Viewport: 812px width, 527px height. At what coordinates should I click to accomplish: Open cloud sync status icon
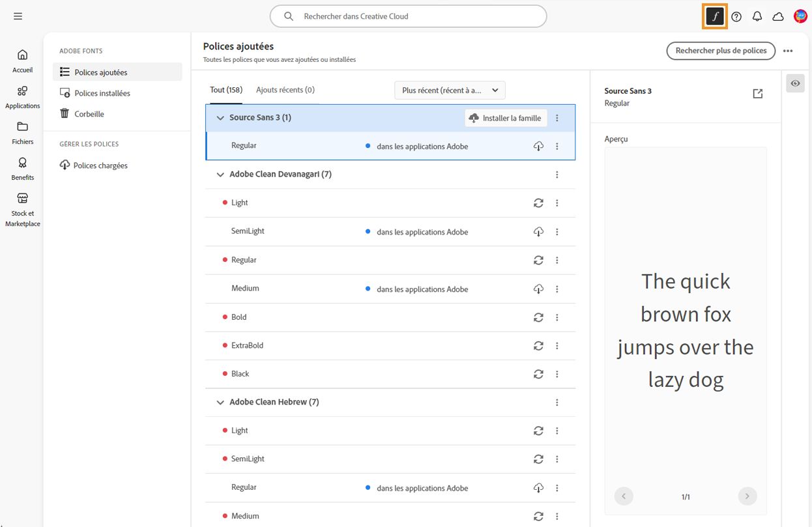pos(778,17)
